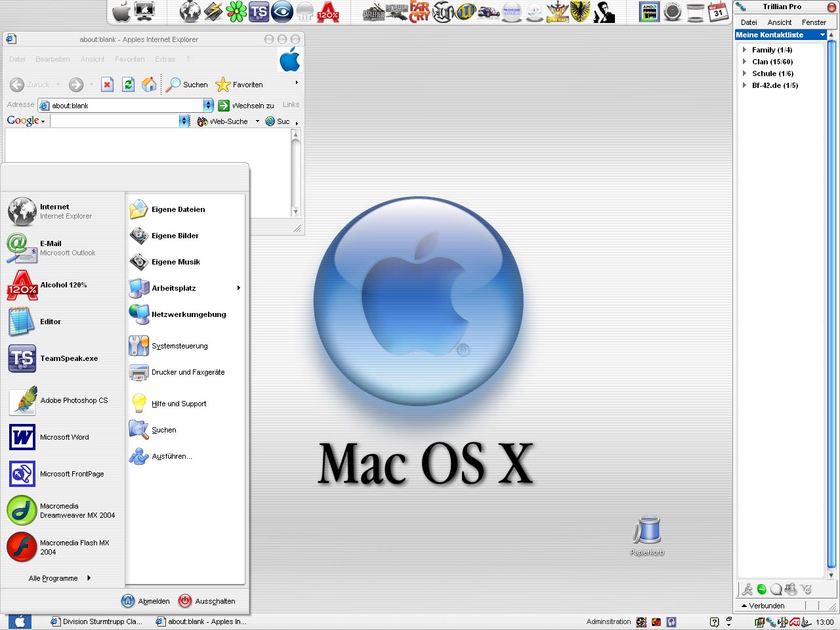Open Editor from the start menu

coord(62,322)
